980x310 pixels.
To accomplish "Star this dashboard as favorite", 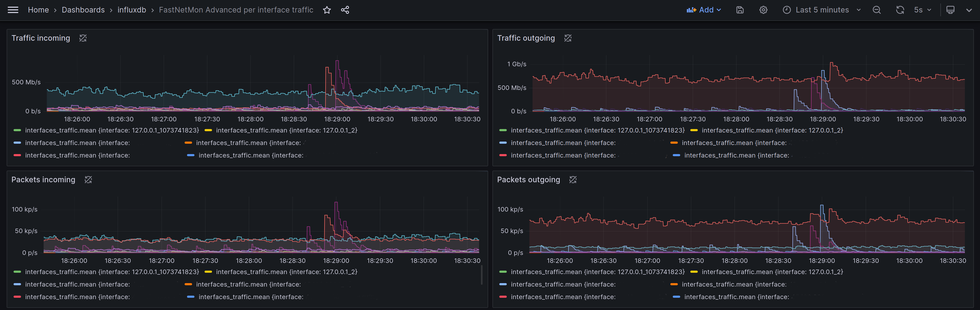I will pyautogui.click(x=327, y=10).
